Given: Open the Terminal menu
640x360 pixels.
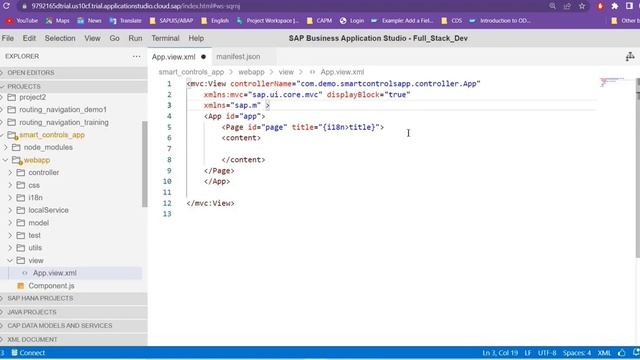Looking at the screenshot, I should [x=165, y=38].
